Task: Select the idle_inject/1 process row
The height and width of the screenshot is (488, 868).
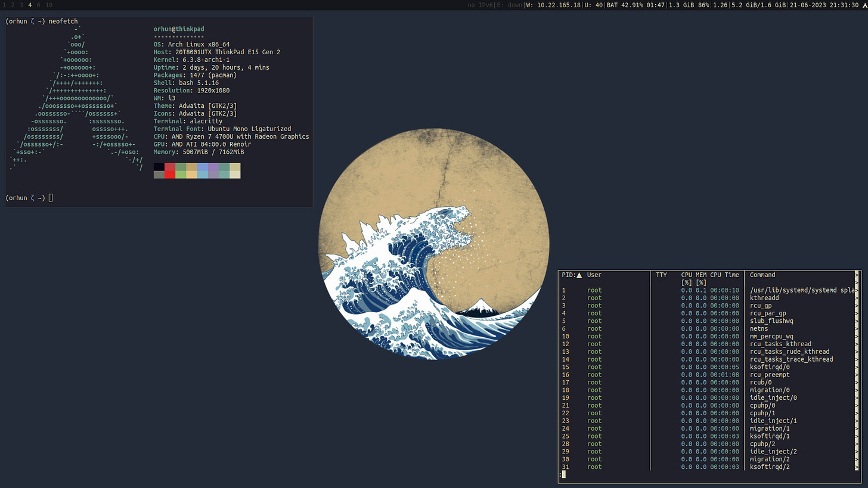Action: (708, 421)
